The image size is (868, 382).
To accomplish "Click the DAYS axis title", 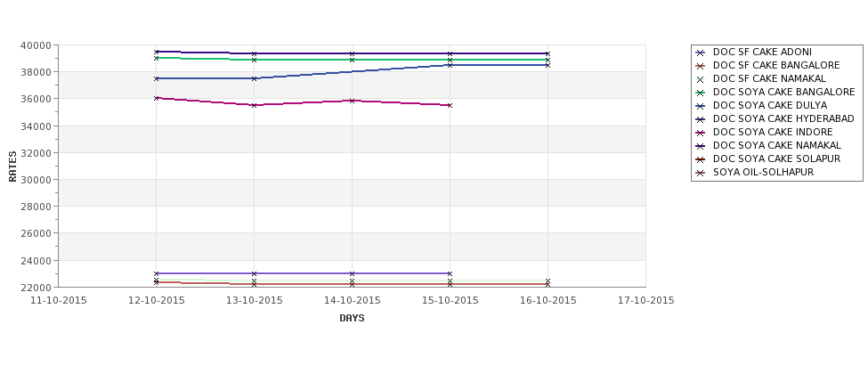I will pyautogui.click(x=352, y=318).
